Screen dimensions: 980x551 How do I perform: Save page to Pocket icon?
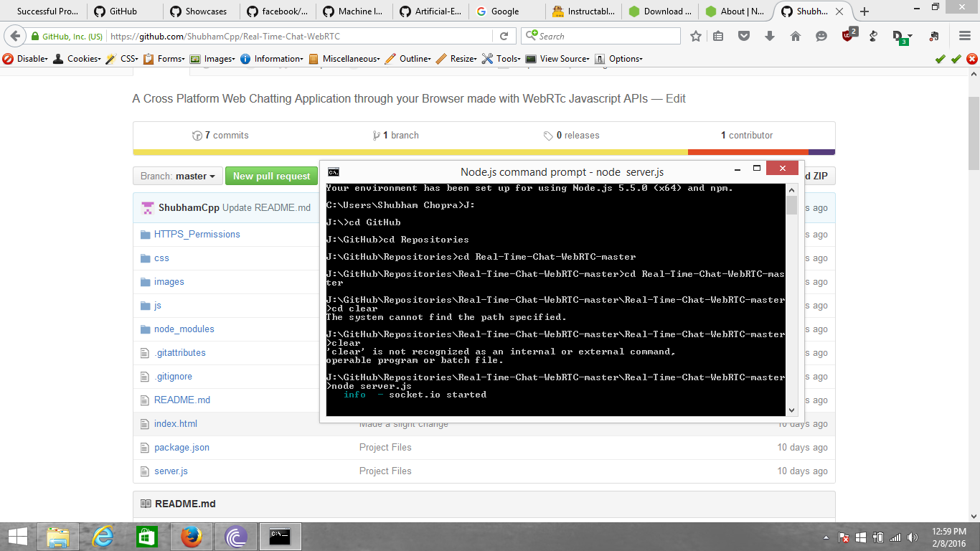pos(744,36)
